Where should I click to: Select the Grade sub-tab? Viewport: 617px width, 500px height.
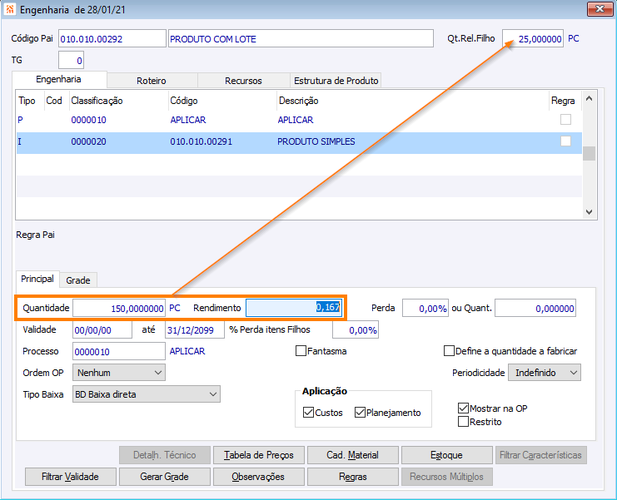tap(78, 280)
